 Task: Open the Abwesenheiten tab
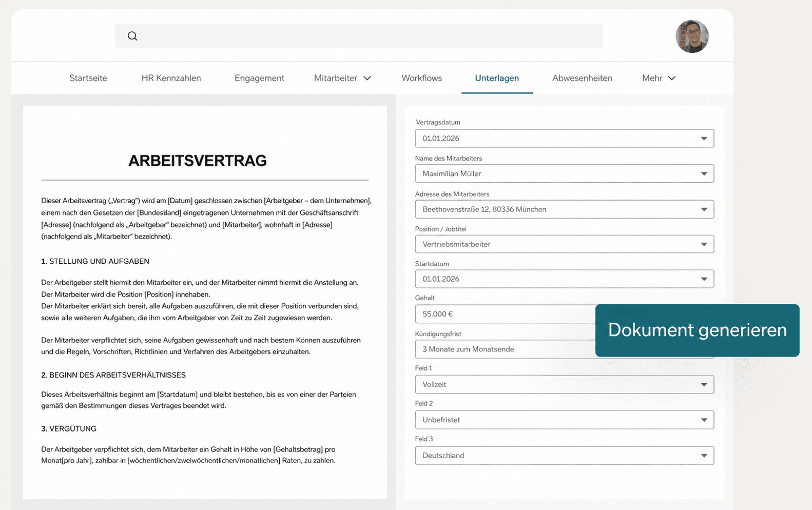[582, 78]
